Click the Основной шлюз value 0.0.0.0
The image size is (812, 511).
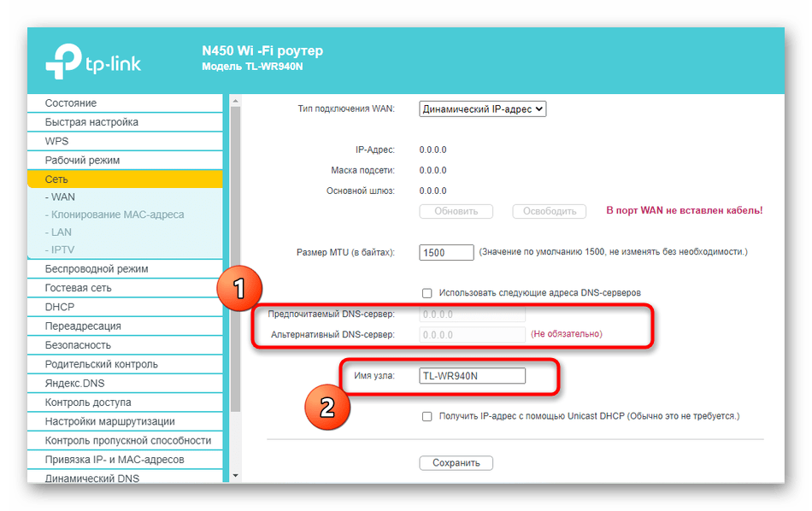432,191
